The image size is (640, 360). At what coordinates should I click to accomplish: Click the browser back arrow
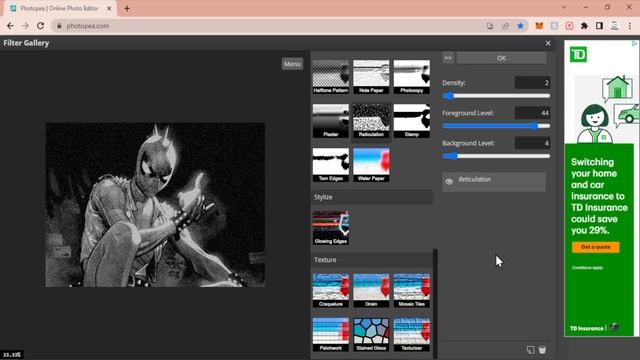pos(10,26)
